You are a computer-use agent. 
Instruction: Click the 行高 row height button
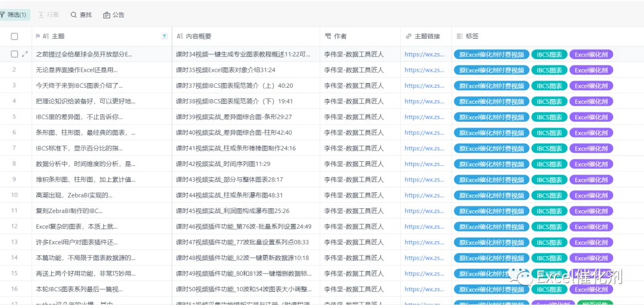tap(48, 15)
